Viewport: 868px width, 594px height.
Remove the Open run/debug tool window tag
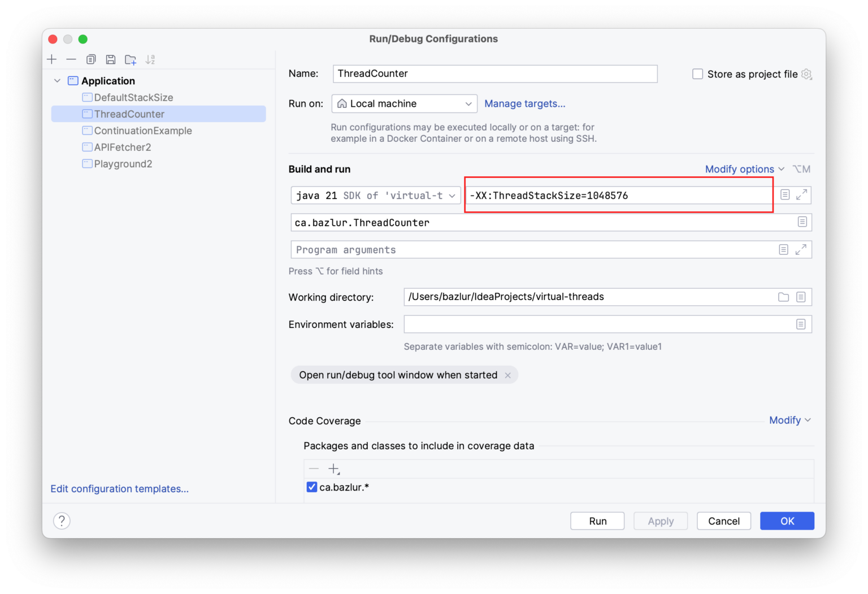[x=507, y=375]
